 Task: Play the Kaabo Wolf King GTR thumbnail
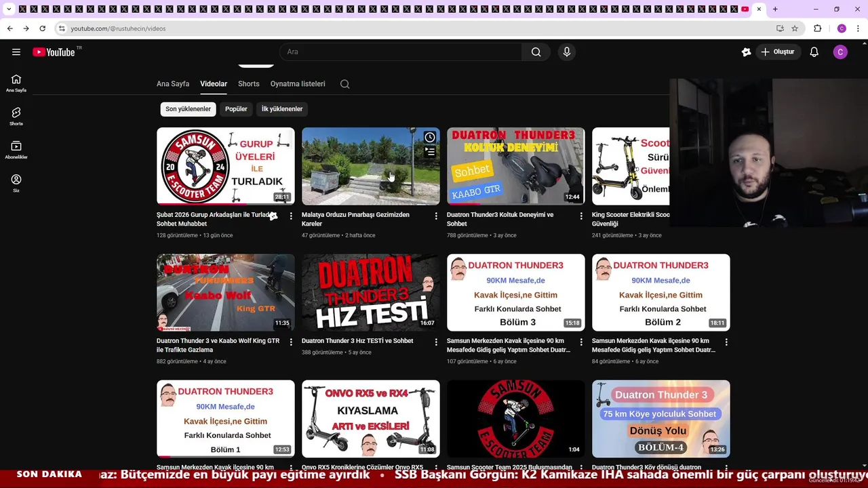(x=226, y=292)
